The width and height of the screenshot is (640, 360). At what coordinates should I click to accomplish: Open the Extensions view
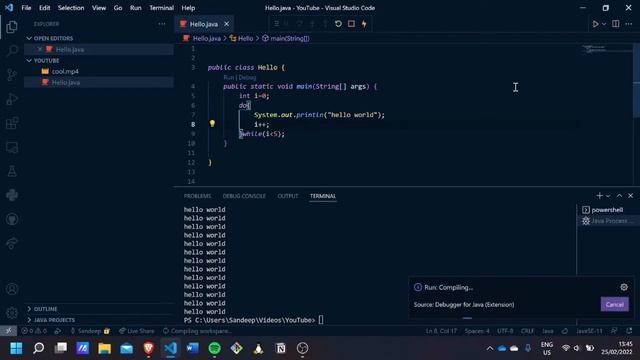click(x=12, y=123)
